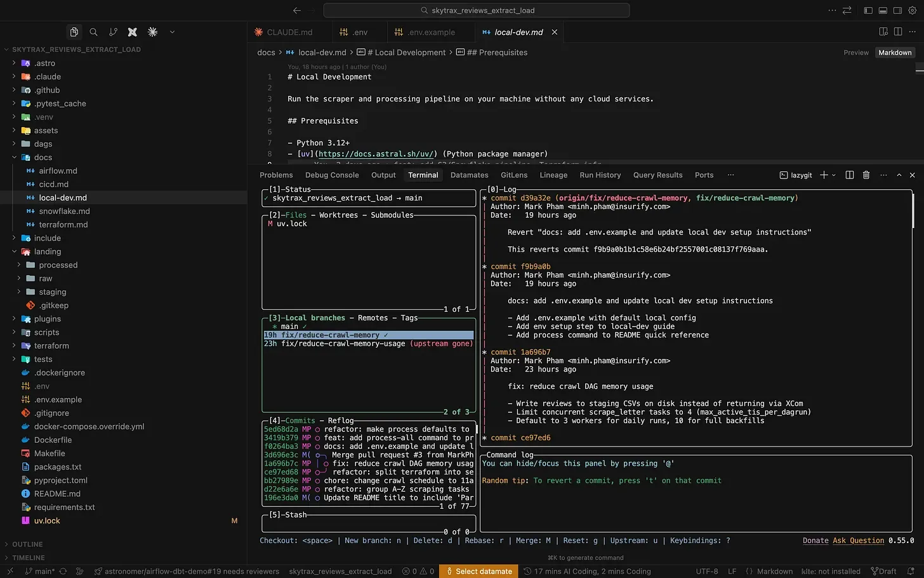Open the Explorer files icon

point(74,32)
